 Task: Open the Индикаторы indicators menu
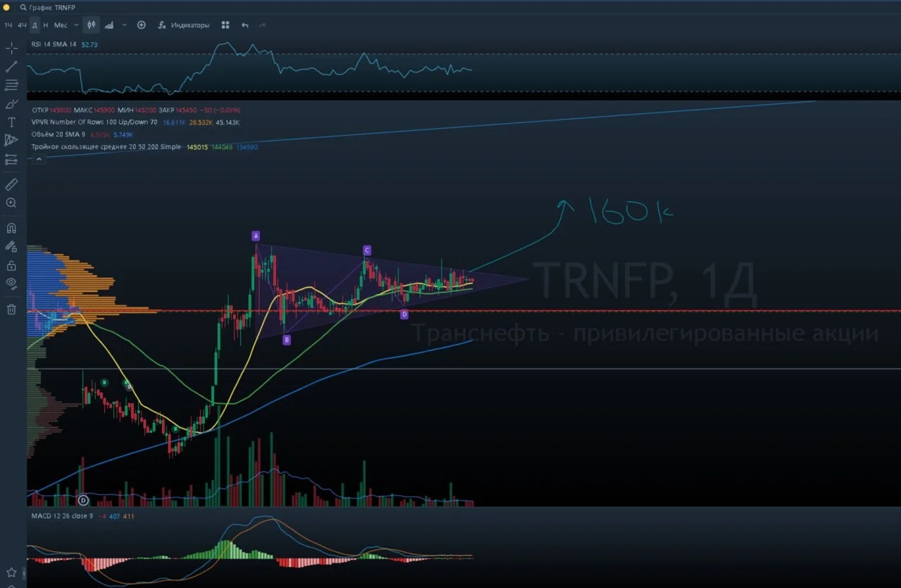[183, 25]
